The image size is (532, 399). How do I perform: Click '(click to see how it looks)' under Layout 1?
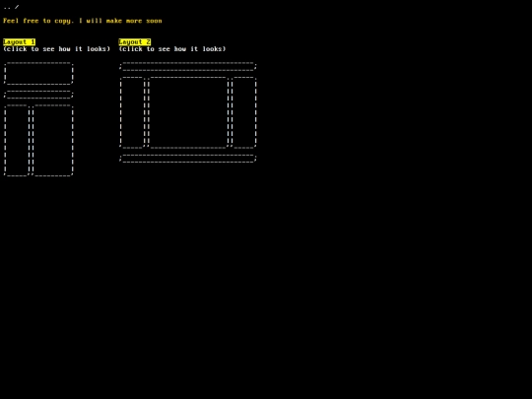click(x=57, y=49)
